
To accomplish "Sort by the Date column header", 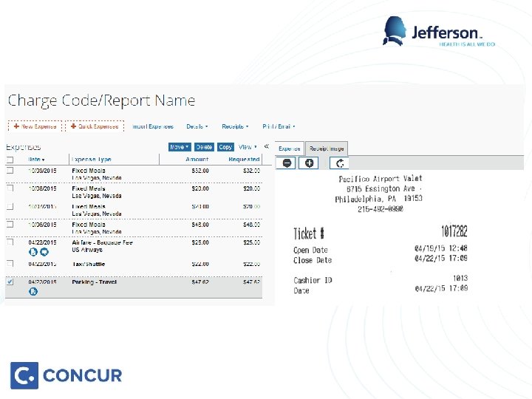I will [x=36, y=159].
